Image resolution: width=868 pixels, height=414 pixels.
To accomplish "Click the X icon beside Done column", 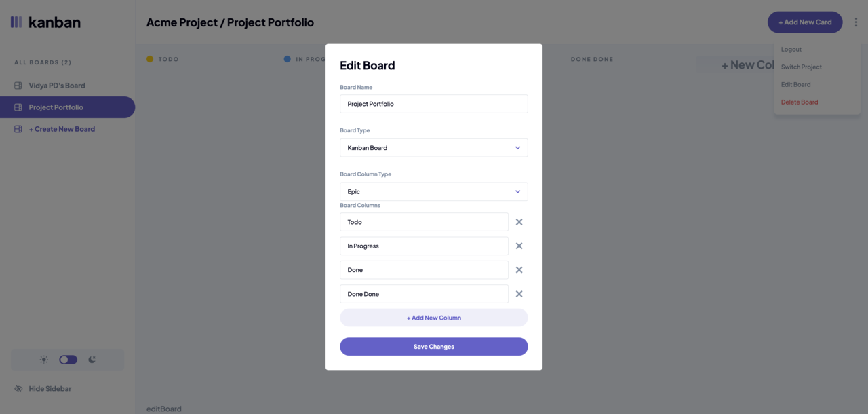I will (519, 270).
